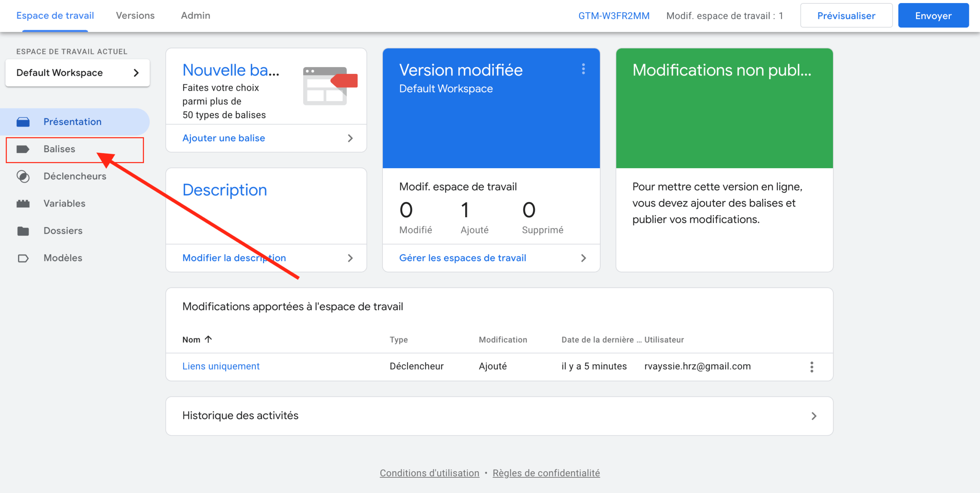Open Version modifiée three-dot menu
980x493 pixels.
pos(583,69)
